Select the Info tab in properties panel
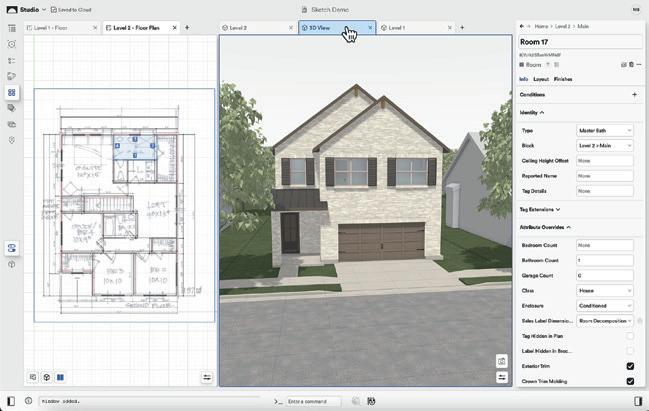649x411 pixels. 524,79
